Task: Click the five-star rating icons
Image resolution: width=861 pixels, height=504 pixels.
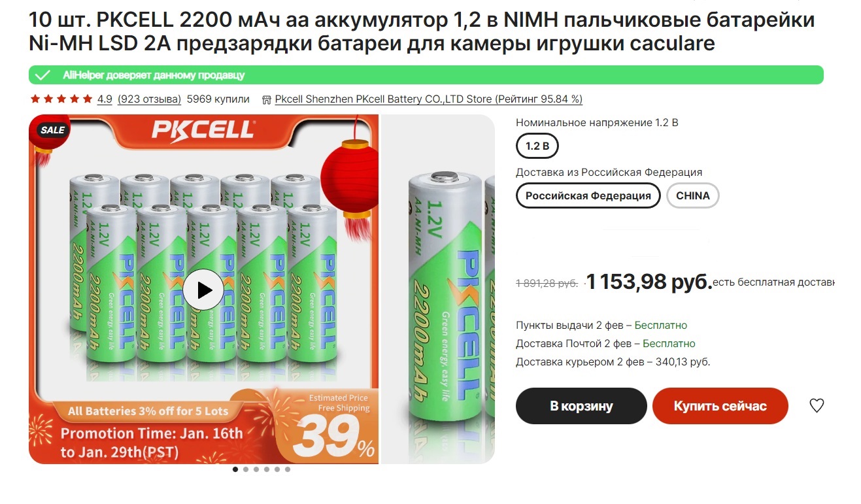Action: pyautogui.click(x=61, y=99)
